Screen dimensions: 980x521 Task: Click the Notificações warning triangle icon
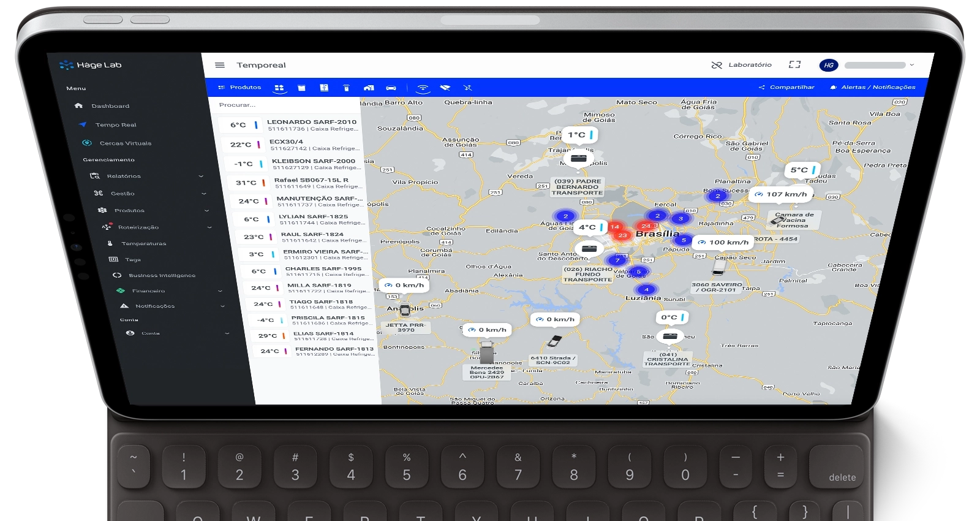click(124, 306)
